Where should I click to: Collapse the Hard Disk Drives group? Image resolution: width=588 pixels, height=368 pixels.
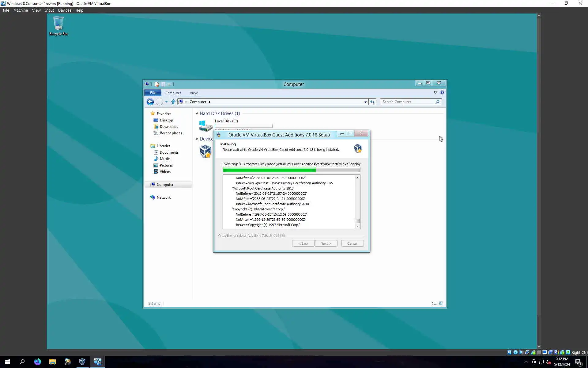197,113
